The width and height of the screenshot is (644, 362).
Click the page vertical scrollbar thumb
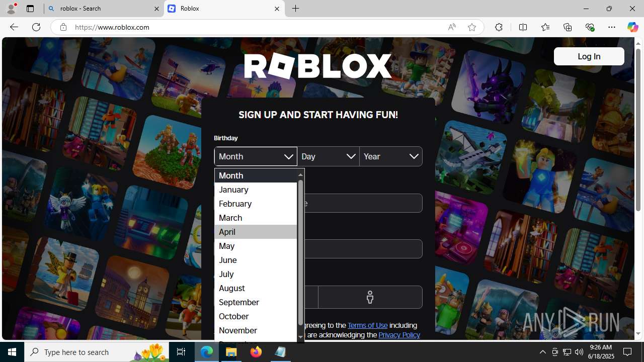pyautogui.click(x=638, y=130)
